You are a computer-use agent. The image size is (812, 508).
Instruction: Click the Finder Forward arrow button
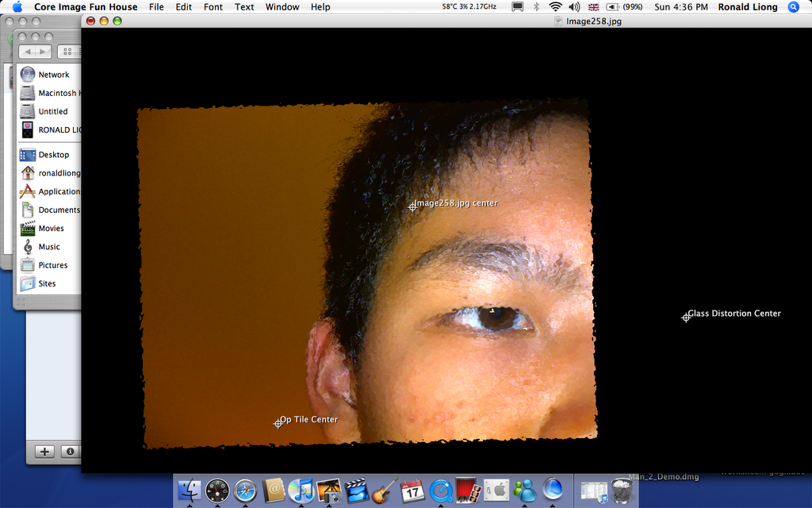pos(44,52)
